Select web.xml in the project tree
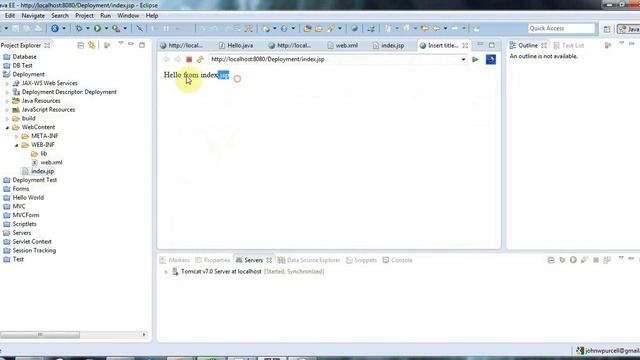640x360 pixels. pyautogui.click(x=47, y=162)
